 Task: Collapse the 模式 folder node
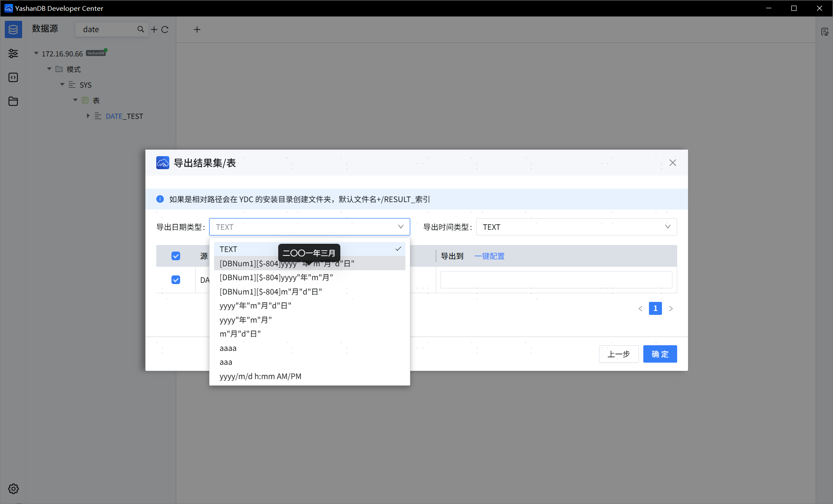click(49, 69)
